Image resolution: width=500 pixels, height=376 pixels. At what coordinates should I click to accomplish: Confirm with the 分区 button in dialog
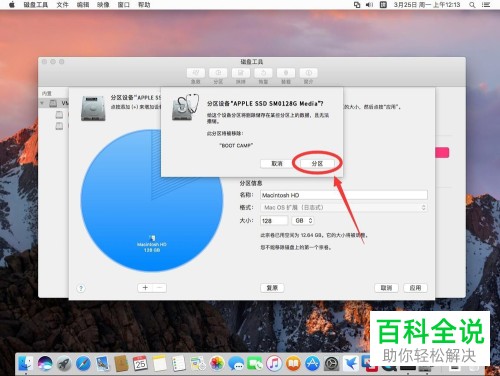317,163
